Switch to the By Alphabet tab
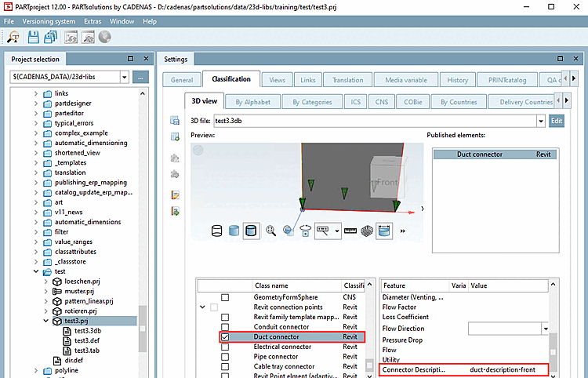The width and height of the screenshot is (588, 378). click(252, 102)
